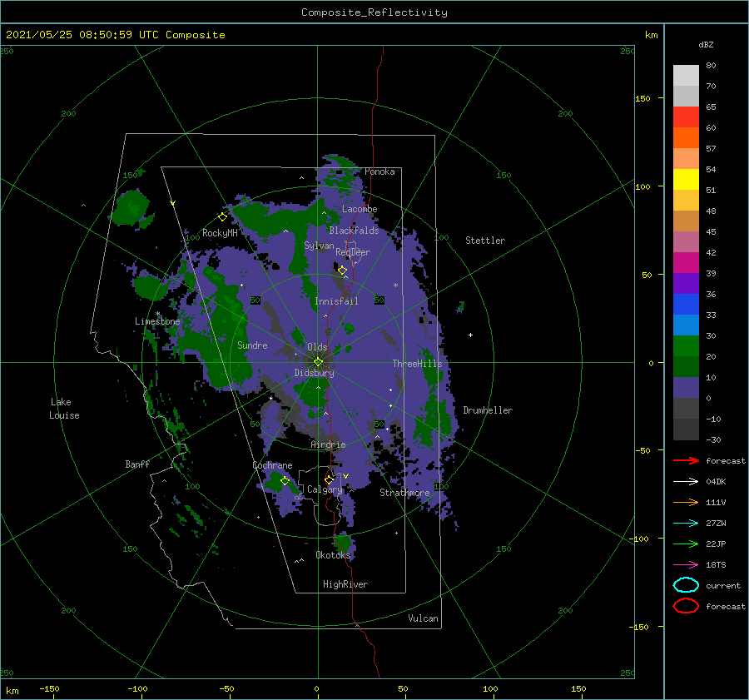This screenshot has width=749, height=700.
Task: Click the Okotoks city label
Action: pyautogui.click(x=333, y=554)
